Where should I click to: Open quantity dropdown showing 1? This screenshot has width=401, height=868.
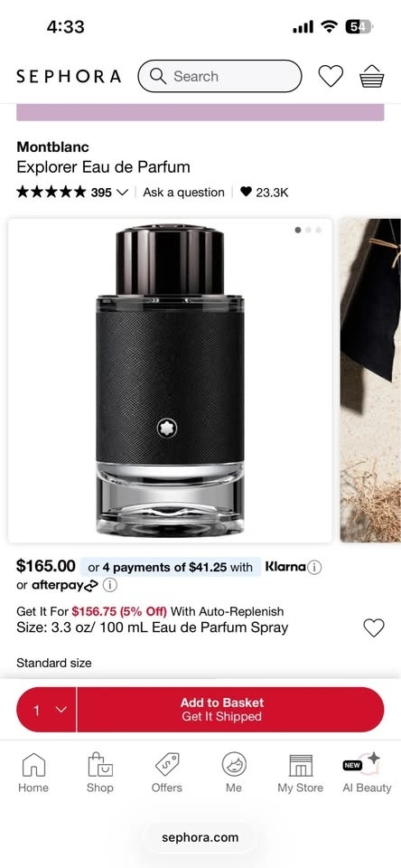point(46,710)
